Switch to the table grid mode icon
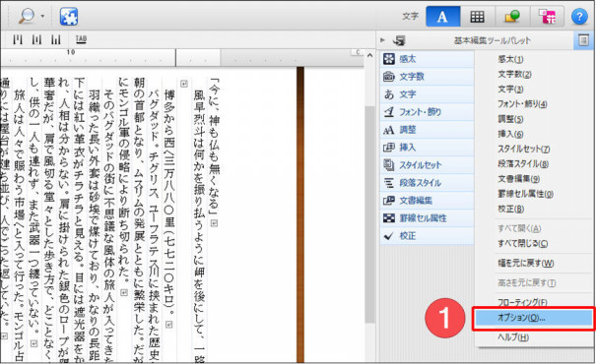This screenshot has height=364, width=596. click(477, 17)
